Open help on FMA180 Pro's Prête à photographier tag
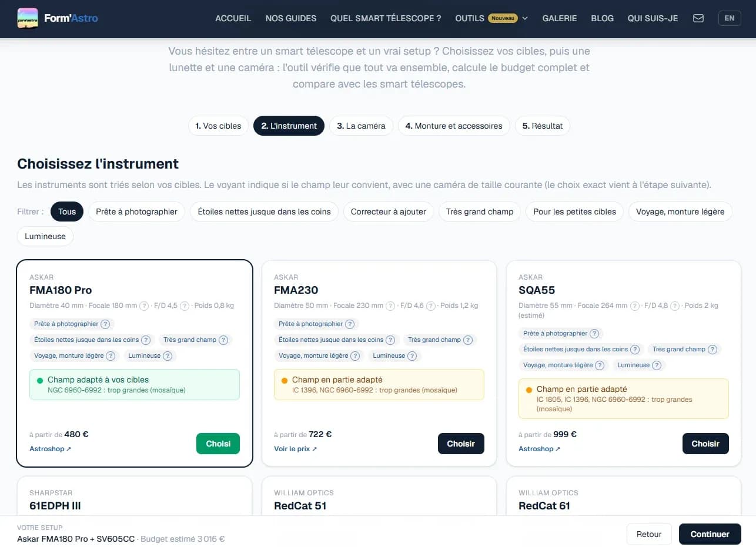Image resolution: width=756 pixels, height=547 pixels. (105, 324)
